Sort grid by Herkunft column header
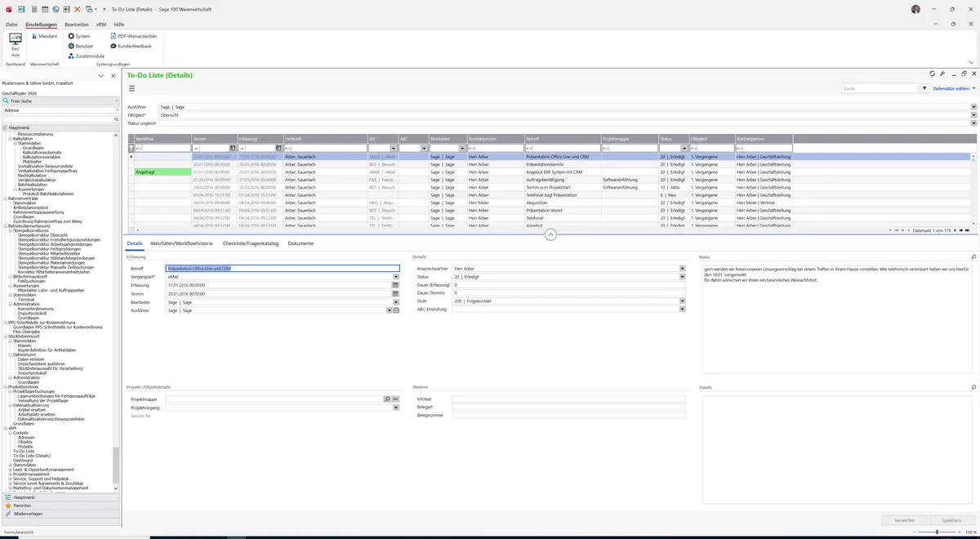980x539 pixels. point(325,139)
